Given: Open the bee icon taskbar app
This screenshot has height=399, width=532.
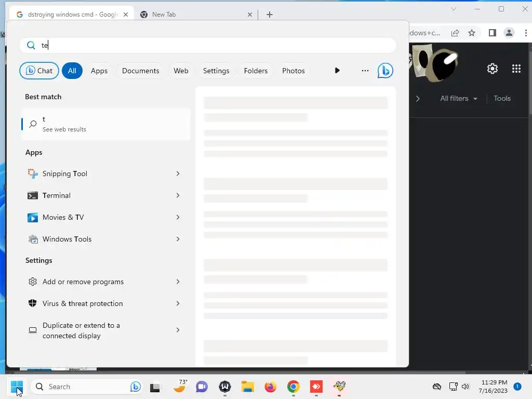Looking at the screenshot, I should tap(339, 387).
